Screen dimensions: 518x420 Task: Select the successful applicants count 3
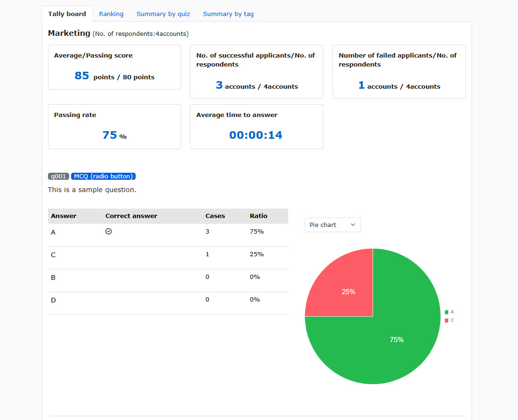point(219,85)
